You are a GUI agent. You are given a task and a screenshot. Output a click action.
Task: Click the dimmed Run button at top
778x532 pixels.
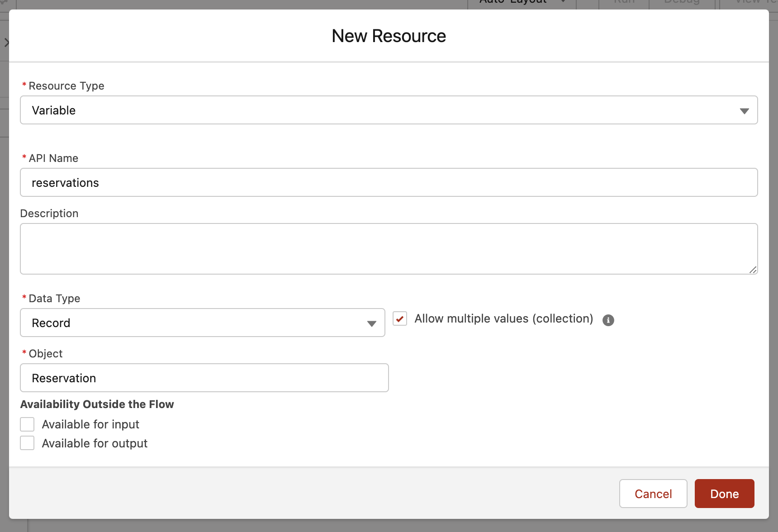[624, 3]
